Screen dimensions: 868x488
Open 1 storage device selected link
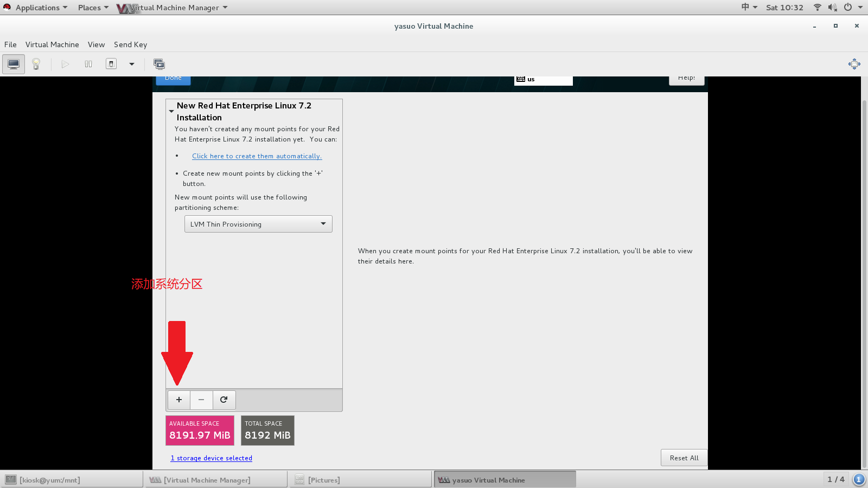(x=212, y=458)
